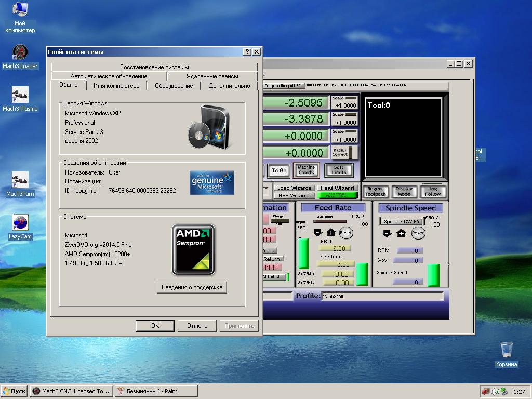Open the Имя компьютера tab
The height and width of the screenshot is (399, 532).
coord(116,86)
